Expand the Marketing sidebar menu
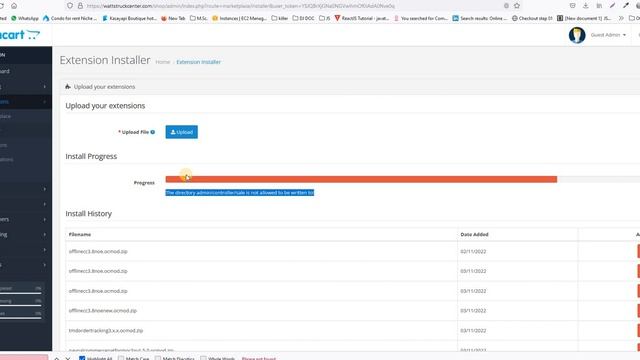The height and width of the screenshot is (360, 640). coord(26,234)
